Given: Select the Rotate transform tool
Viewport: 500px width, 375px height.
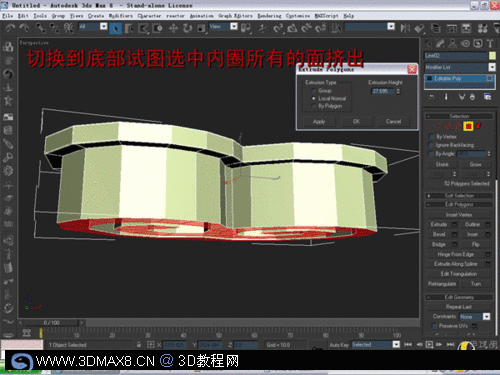Looking at the screenshot, I should 187,29.
